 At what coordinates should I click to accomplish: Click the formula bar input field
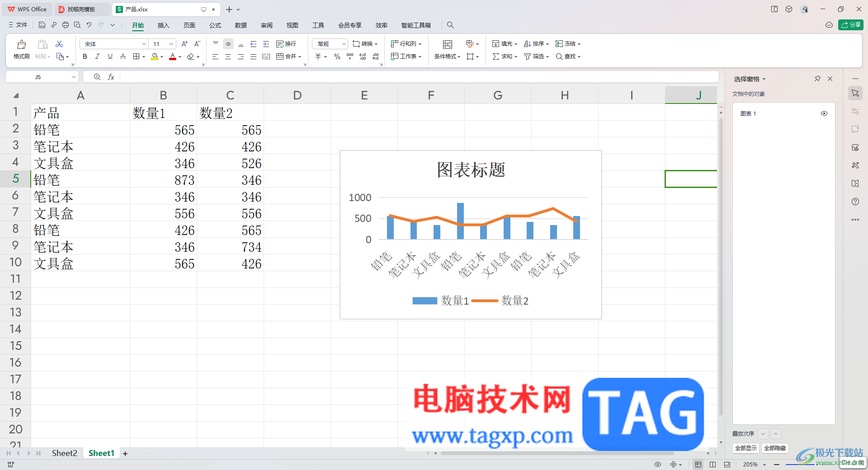pyautogui.click(x=419, y=77)
